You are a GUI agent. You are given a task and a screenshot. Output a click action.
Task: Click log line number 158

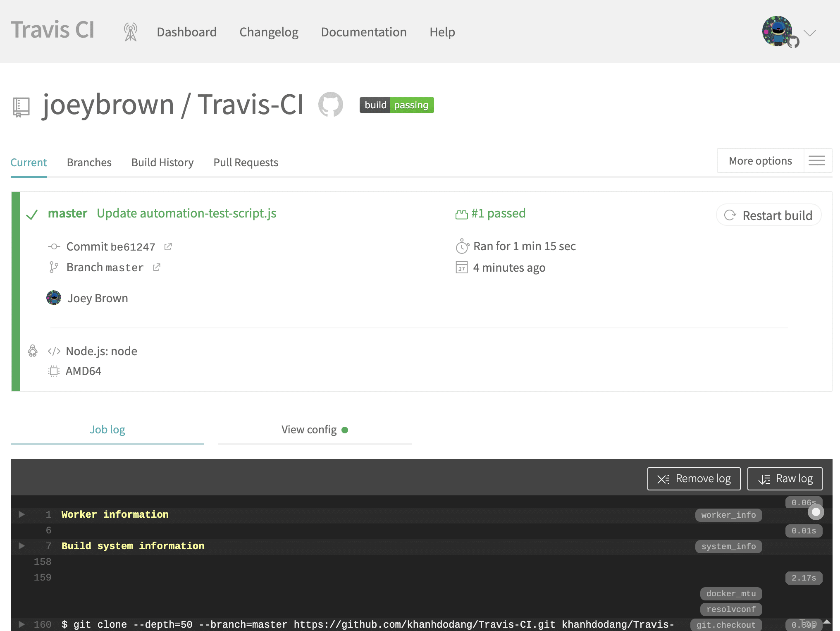click(x=43, y=562)
